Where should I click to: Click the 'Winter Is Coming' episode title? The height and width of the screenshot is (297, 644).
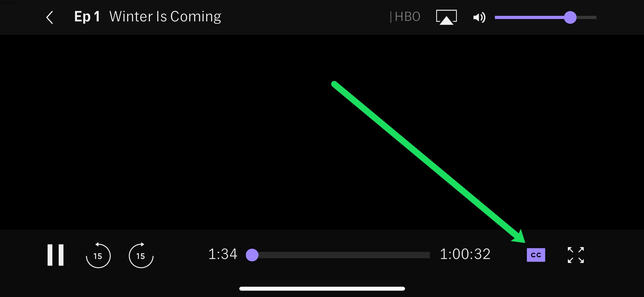[165, 17]
